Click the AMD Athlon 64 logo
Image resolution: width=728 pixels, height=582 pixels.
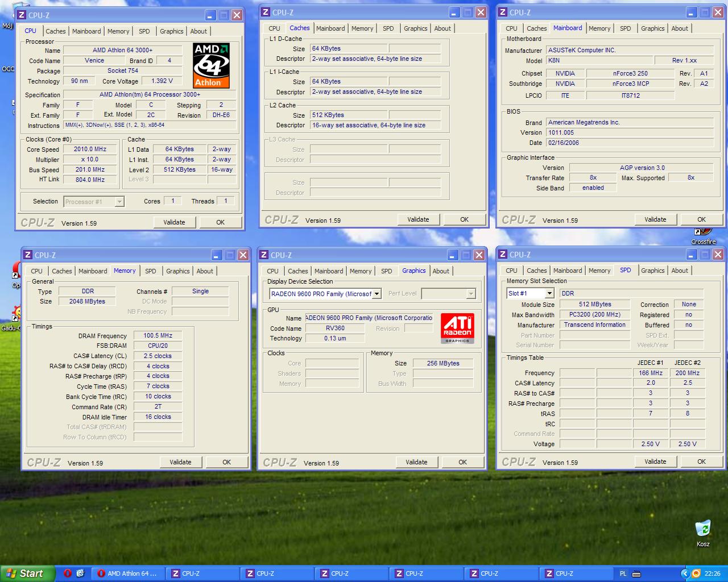tap(211, 65)
